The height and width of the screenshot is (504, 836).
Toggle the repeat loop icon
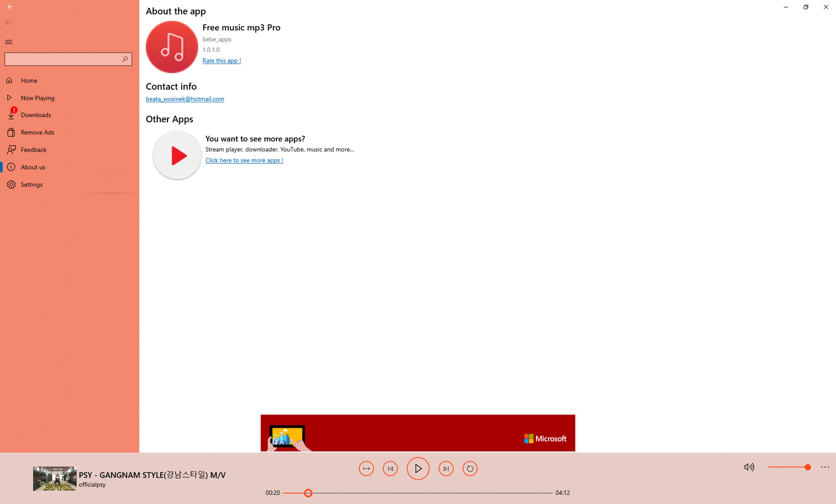click(470, 468)
